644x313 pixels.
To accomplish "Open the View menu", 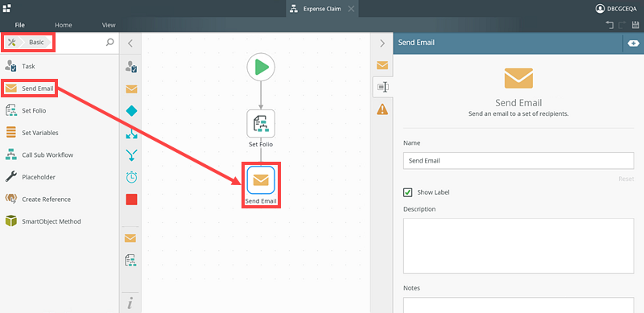I will point(109,25).
